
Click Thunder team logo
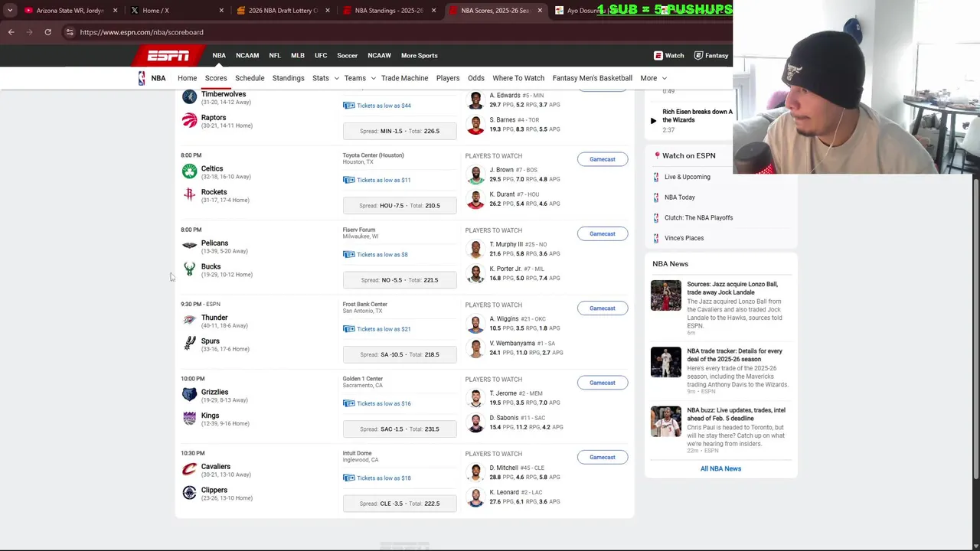pos(189,320)
